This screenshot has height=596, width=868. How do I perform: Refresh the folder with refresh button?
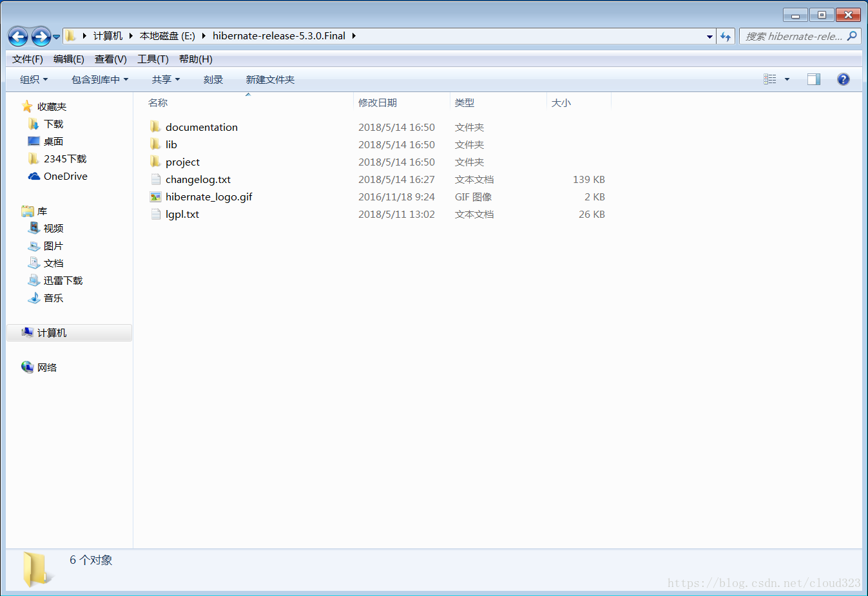pyautogui.click(x=726, y=37)
